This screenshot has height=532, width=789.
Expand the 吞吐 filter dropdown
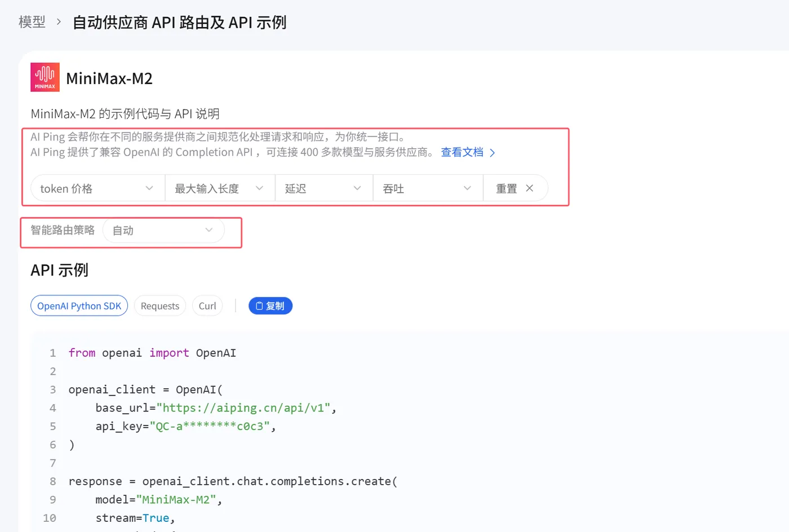tap(428, 188)
